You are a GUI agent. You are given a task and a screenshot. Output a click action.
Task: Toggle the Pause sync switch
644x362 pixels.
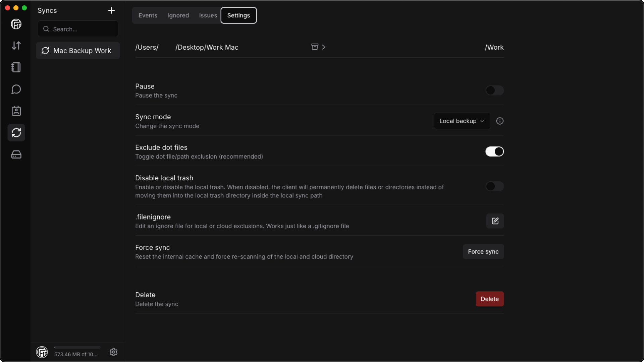(494, 90)
